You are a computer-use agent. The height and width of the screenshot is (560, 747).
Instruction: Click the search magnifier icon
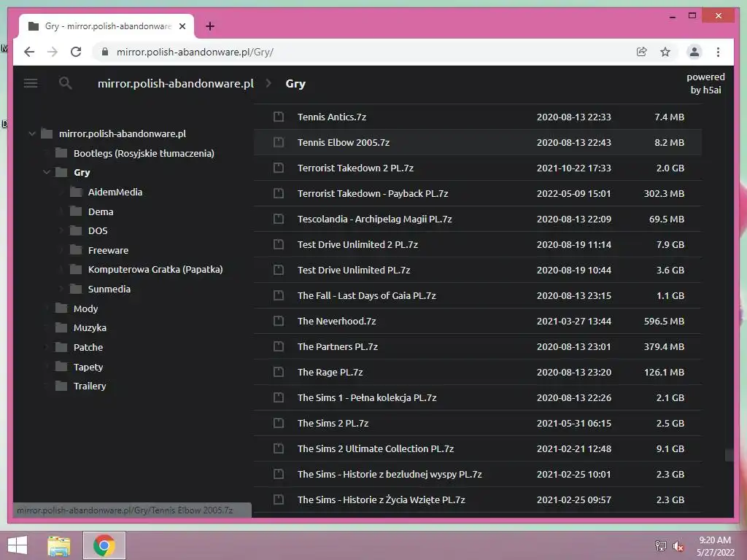pyautogui.click(x=65, y=83)
